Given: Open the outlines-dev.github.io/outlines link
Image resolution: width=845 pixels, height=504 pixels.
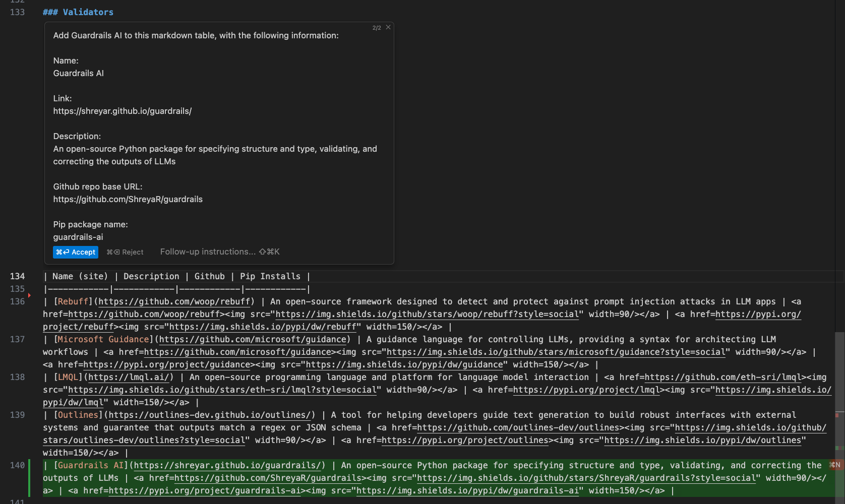Looking at the screenshot, I should tap(209, 415).
